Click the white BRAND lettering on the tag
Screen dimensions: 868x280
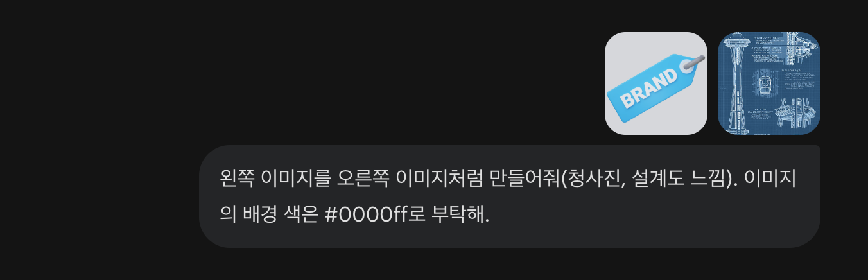[649, 89]
